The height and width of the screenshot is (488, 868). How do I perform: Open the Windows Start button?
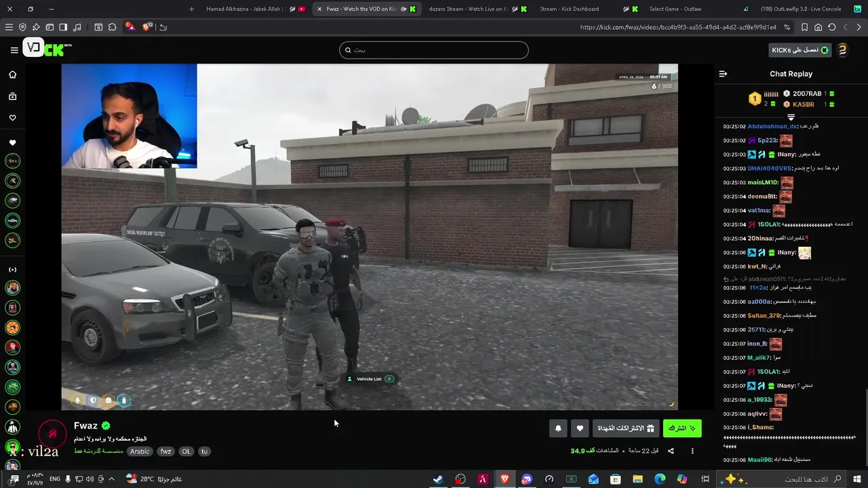coord(857,479)
